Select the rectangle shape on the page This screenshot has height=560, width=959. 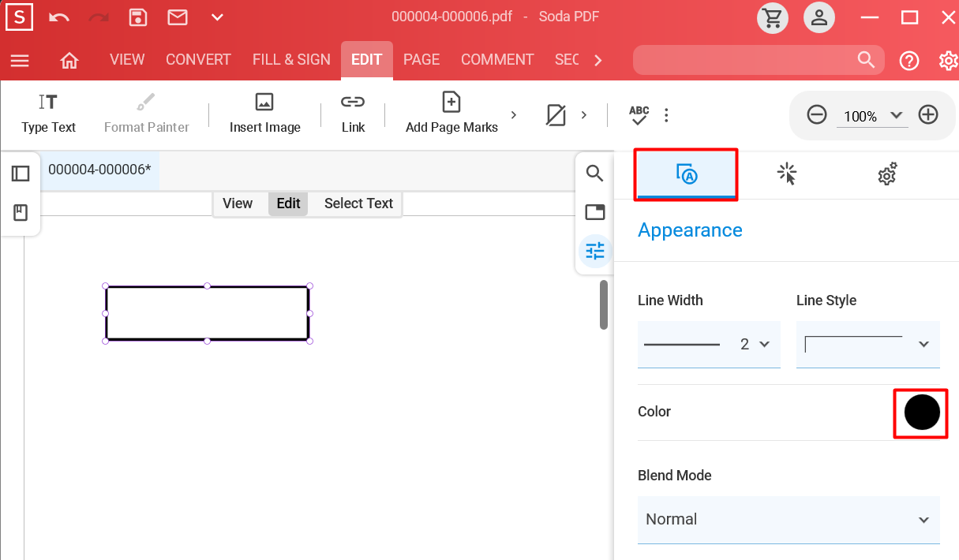(207, 313)
